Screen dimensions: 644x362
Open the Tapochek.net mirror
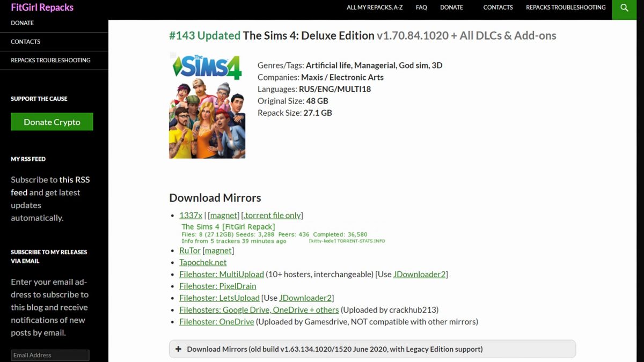point(203,262)
